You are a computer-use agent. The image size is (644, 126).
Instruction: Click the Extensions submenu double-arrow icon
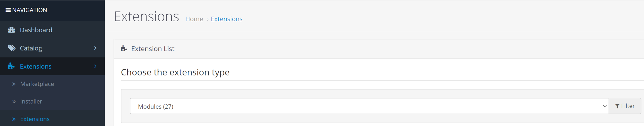click(x=14, y=119)
